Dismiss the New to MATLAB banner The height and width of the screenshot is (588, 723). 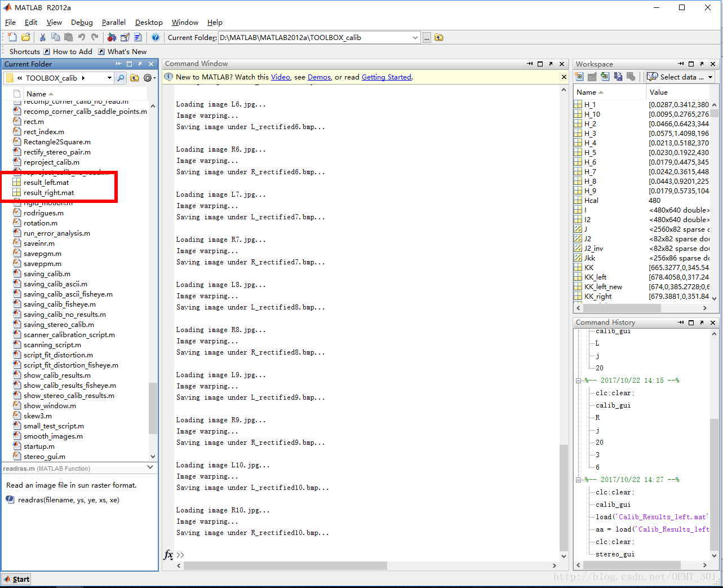point(564,77)
